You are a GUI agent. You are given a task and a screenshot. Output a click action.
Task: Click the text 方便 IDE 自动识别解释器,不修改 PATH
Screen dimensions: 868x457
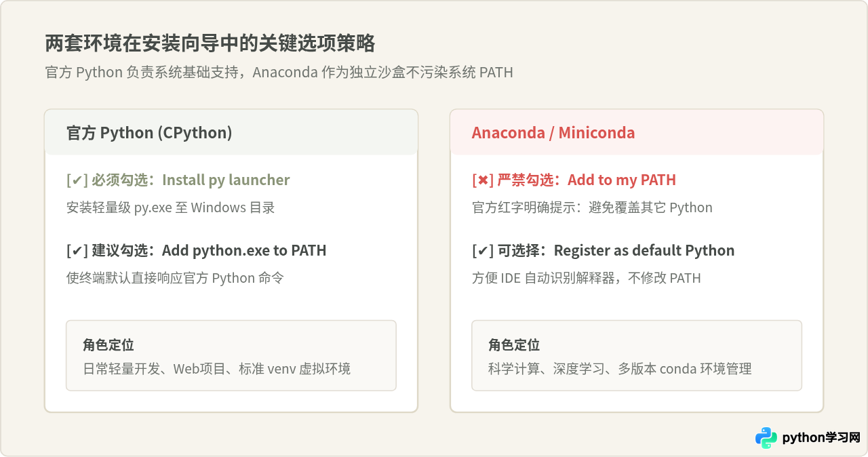coord(586,278)
